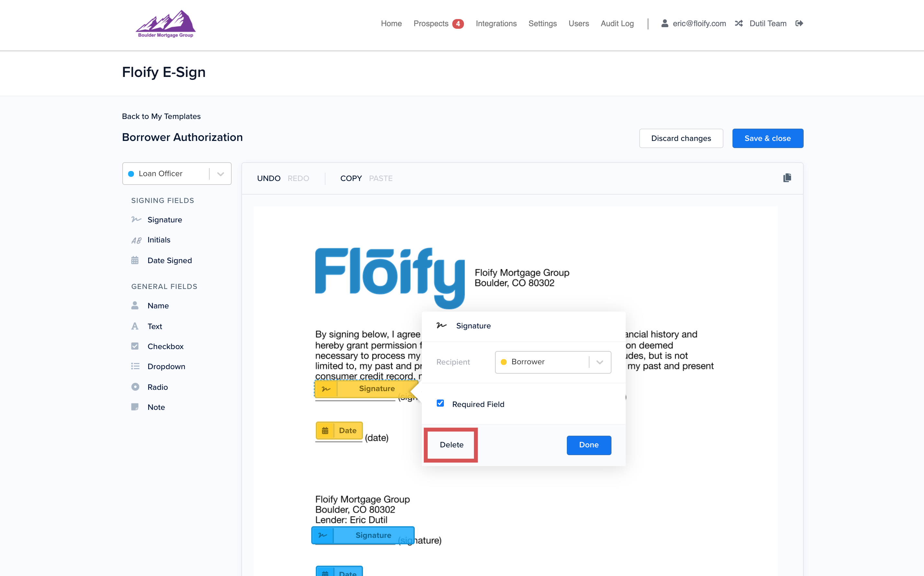Image resolution: width=924 pixels, height=576 pixels.
Task: Click the switch team shuffle icon
Action: (739, 24)
